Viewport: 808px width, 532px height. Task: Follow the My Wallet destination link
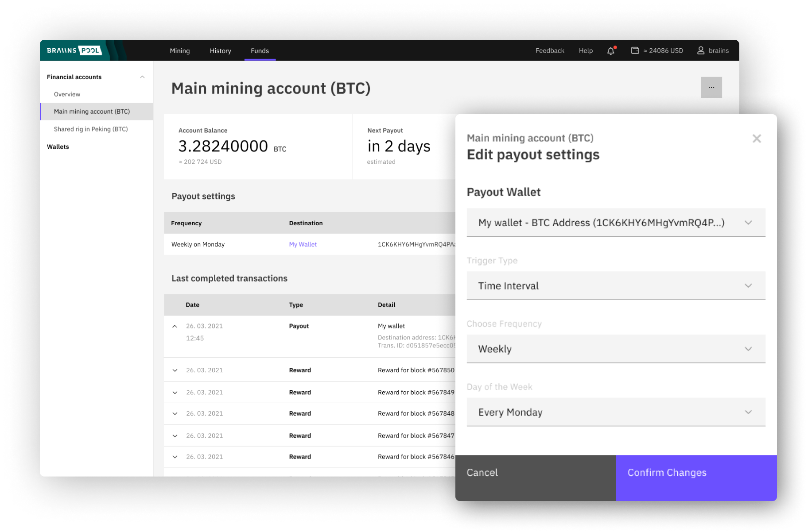point(303,244)
